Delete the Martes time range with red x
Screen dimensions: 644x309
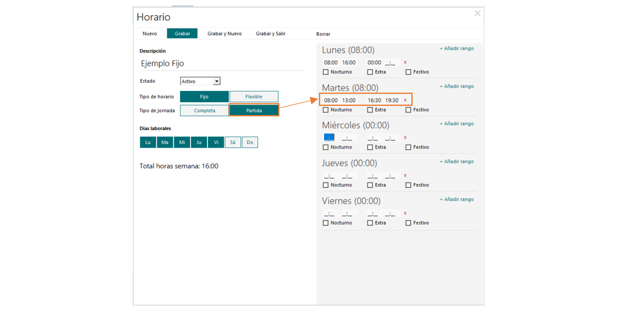click(x=405, y=100)
